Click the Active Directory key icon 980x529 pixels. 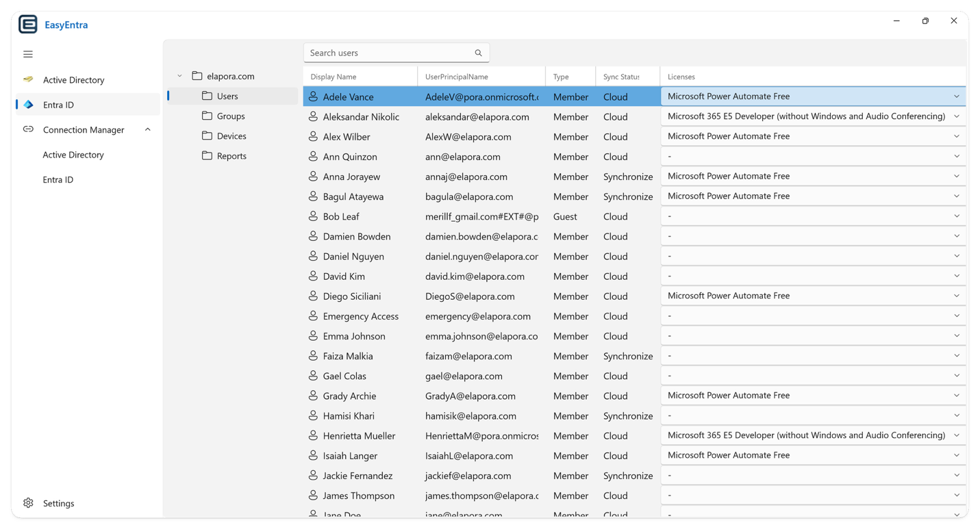[x=28, y=79]
